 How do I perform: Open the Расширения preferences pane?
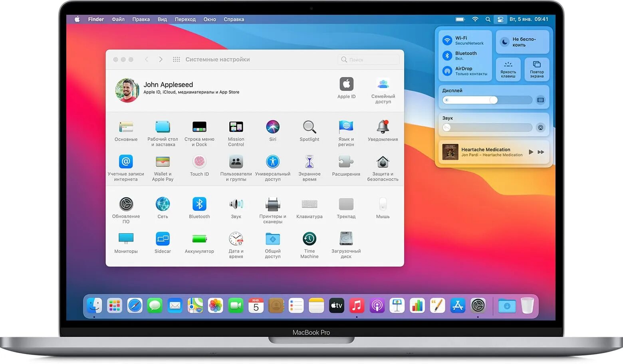coord(346,162)
